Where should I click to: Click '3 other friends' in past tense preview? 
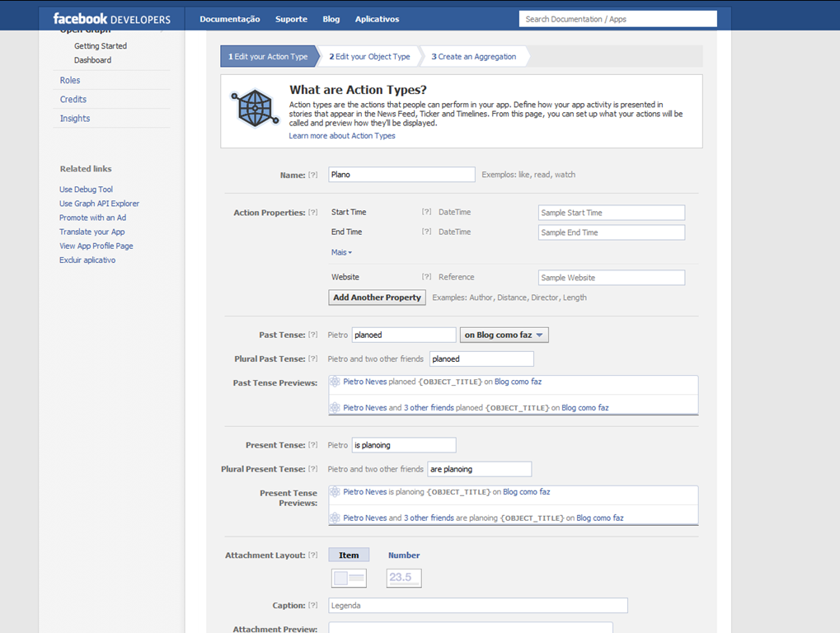pyautogui.click(x=429, y=407)
